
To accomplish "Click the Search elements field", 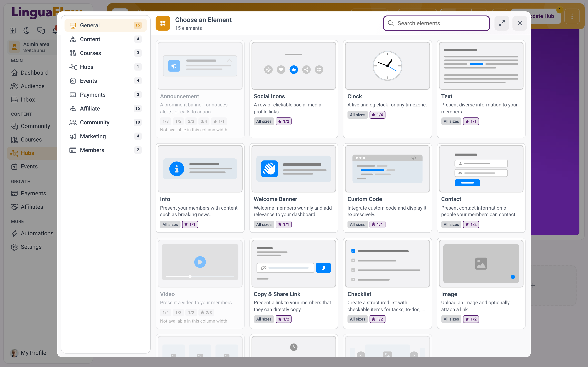I will click(436, 23).
